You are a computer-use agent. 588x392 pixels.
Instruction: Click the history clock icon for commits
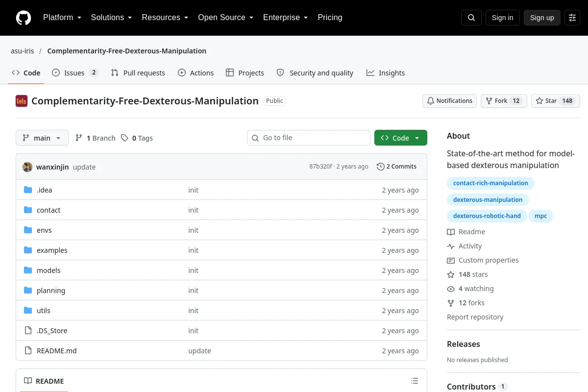pyautogui.click(x=381, y=167)
